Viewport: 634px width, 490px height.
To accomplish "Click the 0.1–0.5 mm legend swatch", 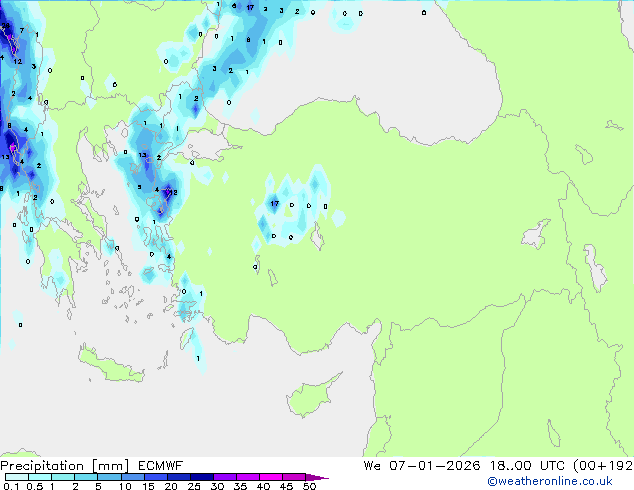I will (x=17, y=477).
